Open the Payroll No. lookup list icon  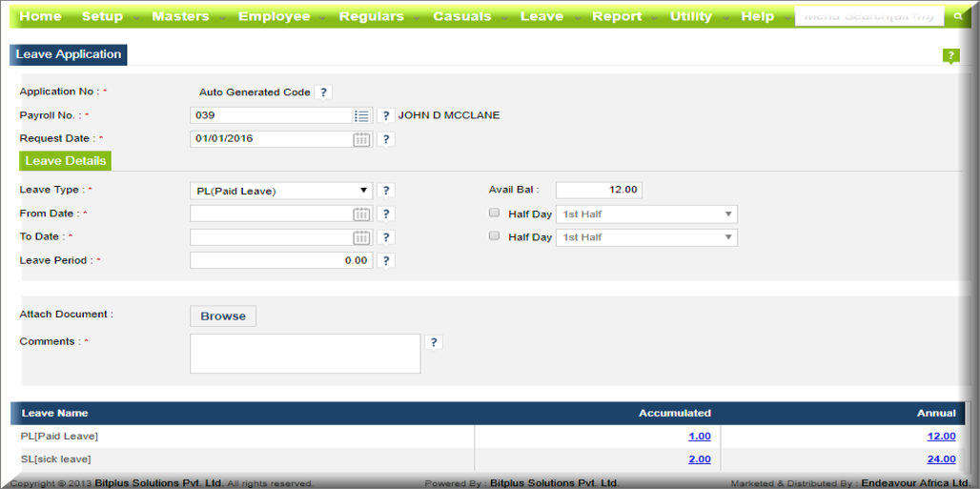[x=361, y=115]
